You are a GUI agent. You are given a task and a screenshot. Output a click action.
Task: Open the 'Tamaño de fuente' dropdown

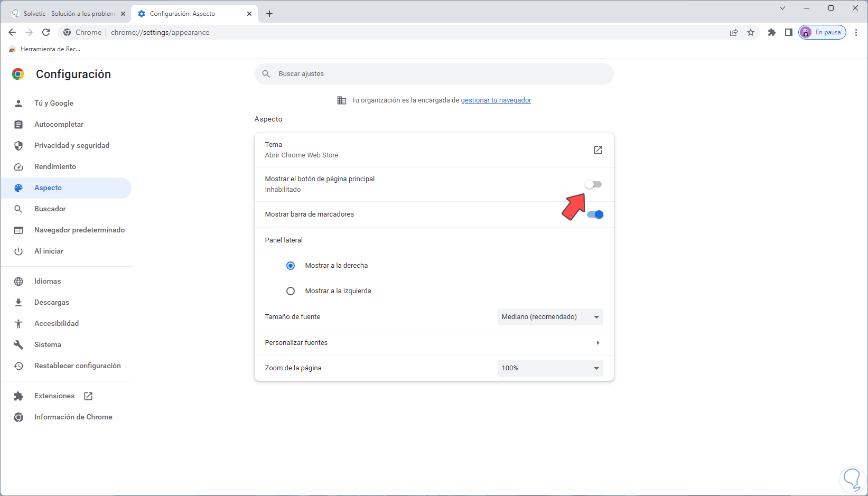point(550,317)
